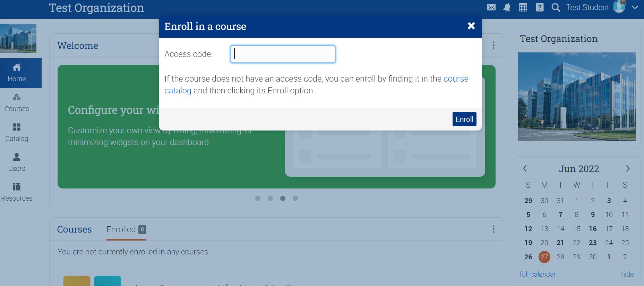Open the calendar icon in header

tap(523, 7)
